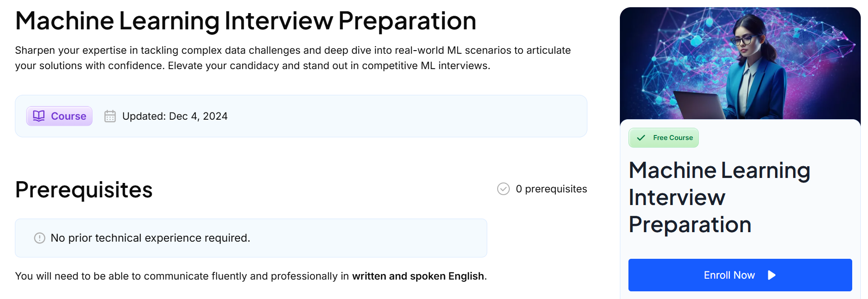Select the purple Course label text

point(69,116)
